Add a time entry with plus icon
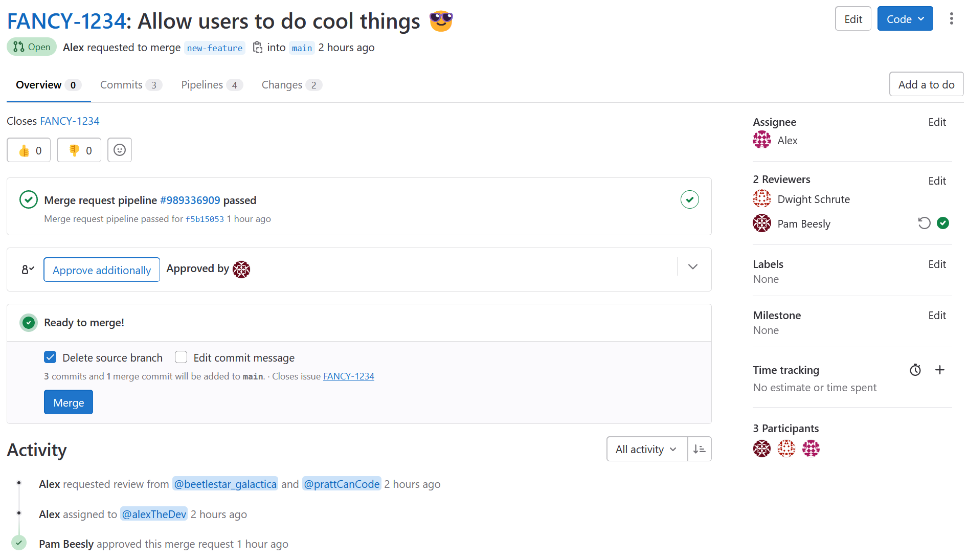 pos(940,370)
